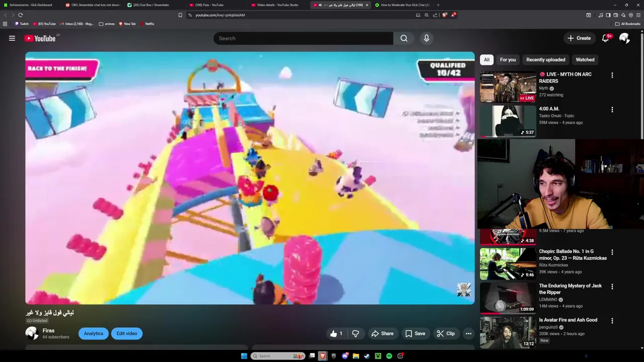Share the video
This screenshot has width=644, height=362.
(x=382, y=333)
